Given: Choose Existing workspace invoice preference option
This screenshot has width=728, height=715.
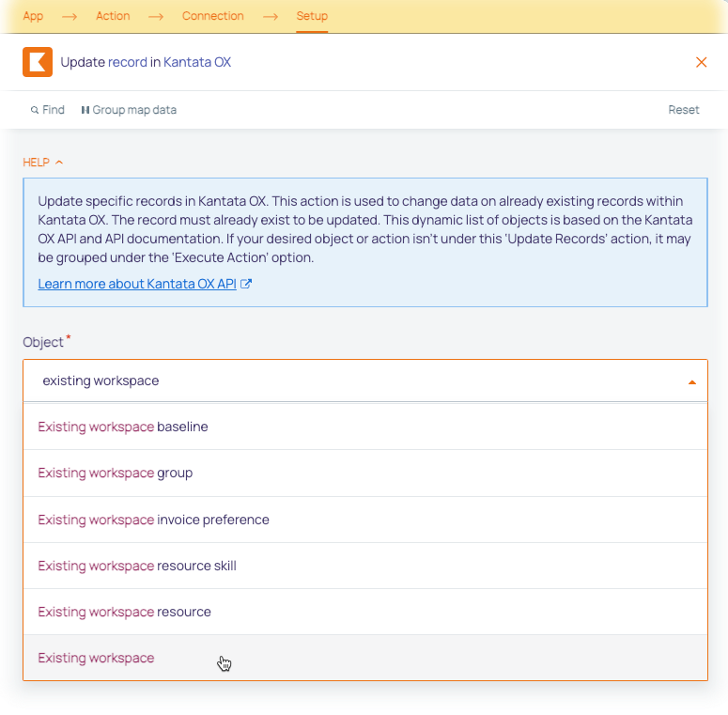Looking at the screenshot, I should 365,520.
